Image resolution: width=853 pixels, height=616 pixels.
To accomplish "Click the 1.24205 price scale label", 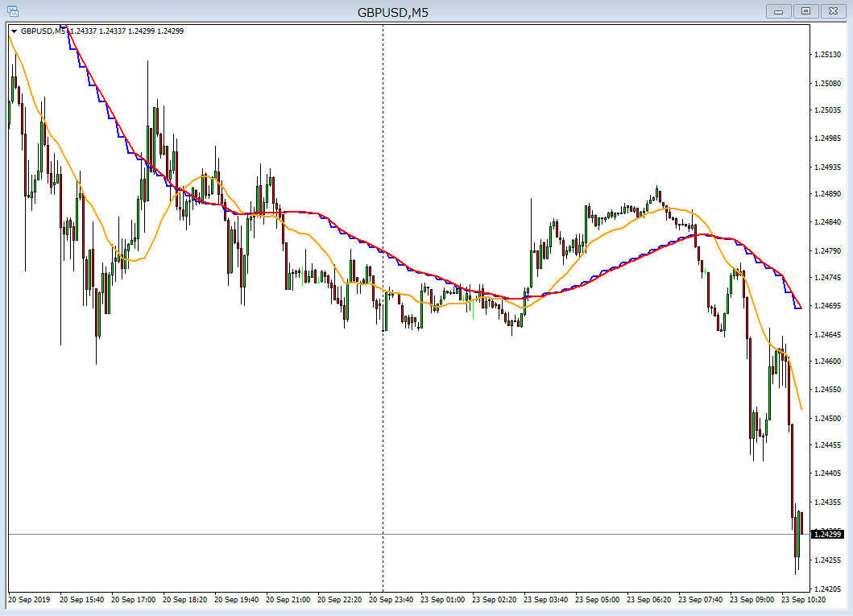I will tap(827, 589).
